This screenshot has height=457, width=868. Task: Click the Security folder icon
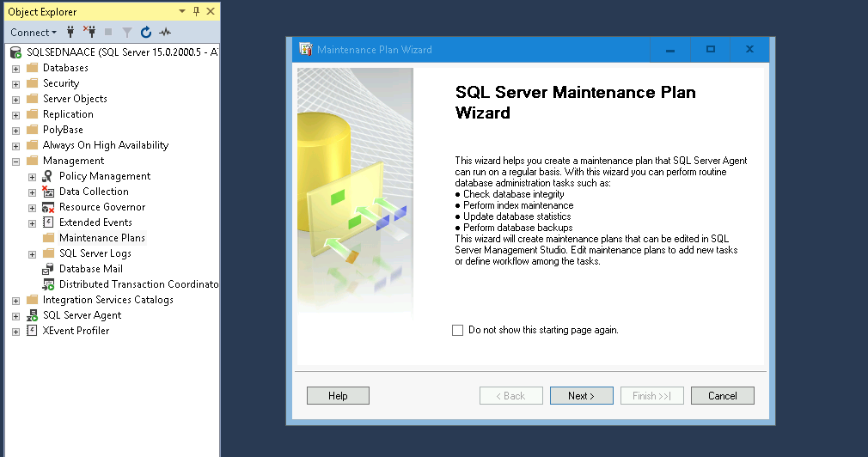point(33,83)
